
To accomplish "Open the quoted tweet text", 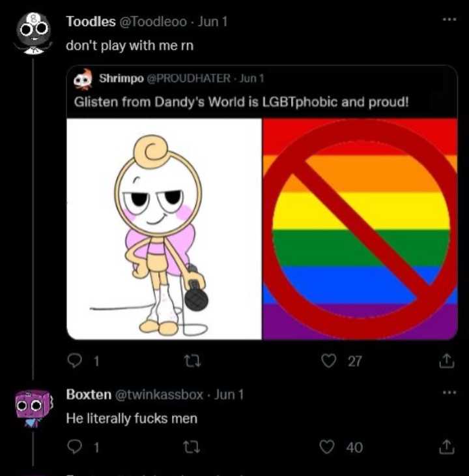I will click(x=241, y=102).
